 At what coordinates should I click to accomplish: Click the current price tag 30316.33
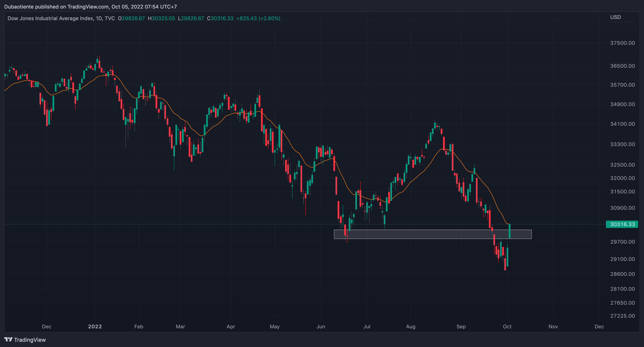(622, 224)
